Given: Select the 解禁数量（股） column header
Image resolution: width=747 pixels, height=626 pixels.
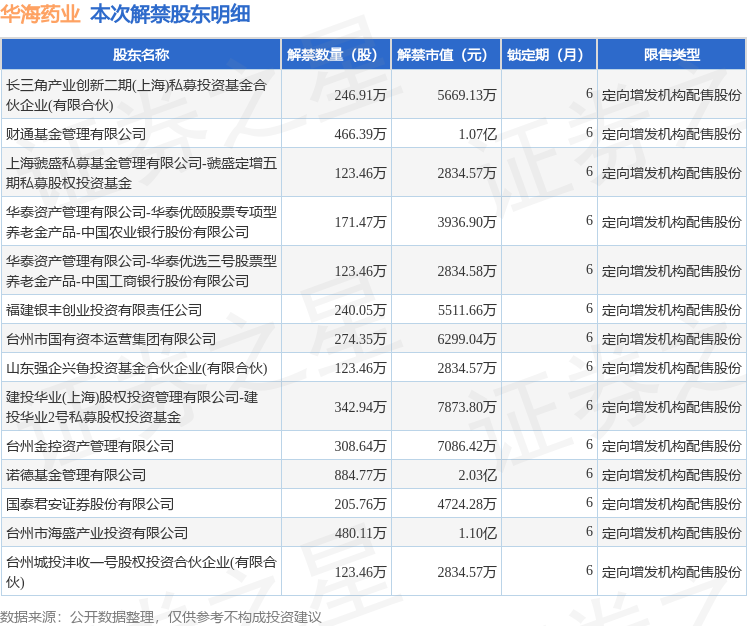Looking at the screenshot, I should 336,55.
